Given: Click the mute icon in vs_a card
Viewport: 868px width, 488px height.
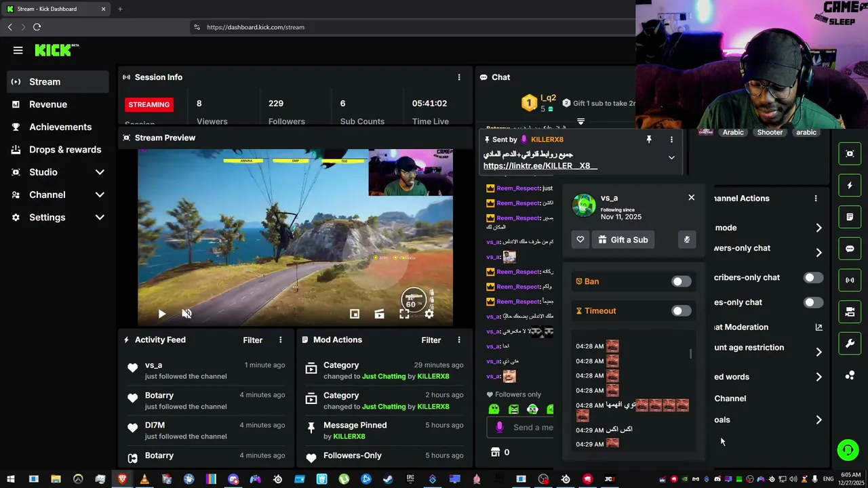Looking at the screenshot, I should 687,239.
